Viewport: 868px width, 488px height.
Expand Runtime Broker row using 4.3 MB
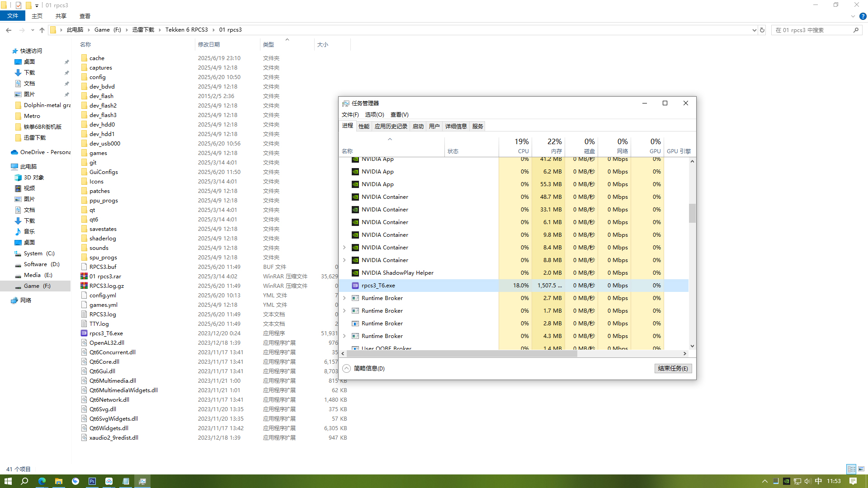(x=344, y=336)
